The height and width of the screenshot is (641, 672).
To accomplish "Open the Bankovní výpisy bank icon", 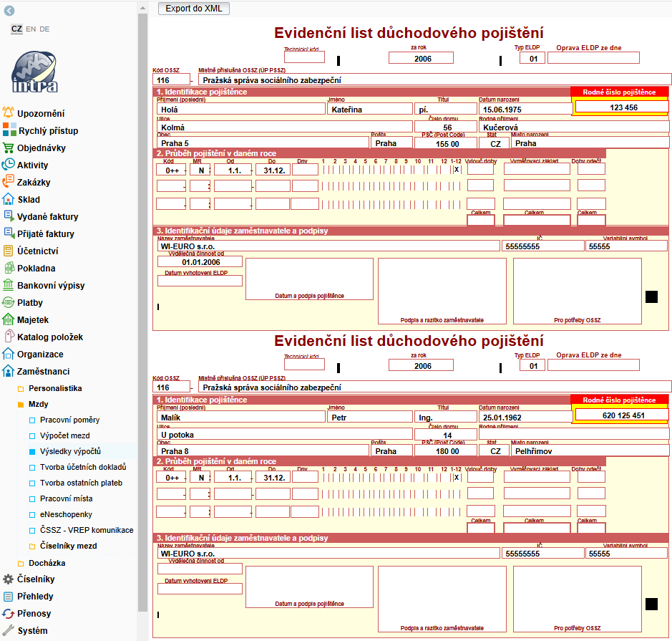I will [x=9, y=285].
